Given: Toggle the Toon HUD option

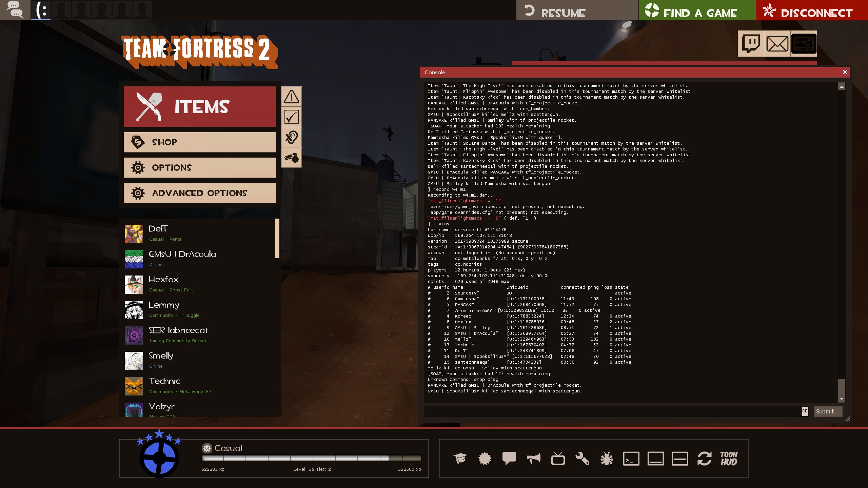Looking at the screenshot, I should point(729,459).
